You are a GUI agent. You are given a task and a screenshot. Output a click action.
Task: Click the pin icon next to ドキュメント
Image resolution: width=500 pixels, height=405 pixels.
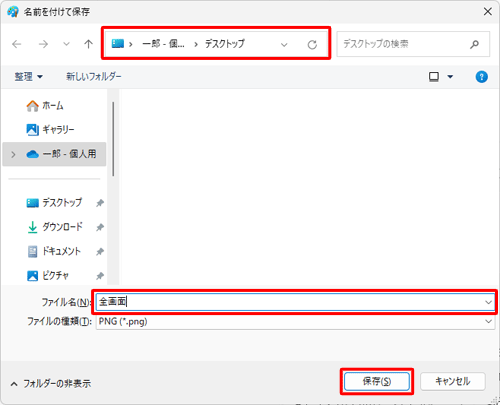tap(100, 252)
